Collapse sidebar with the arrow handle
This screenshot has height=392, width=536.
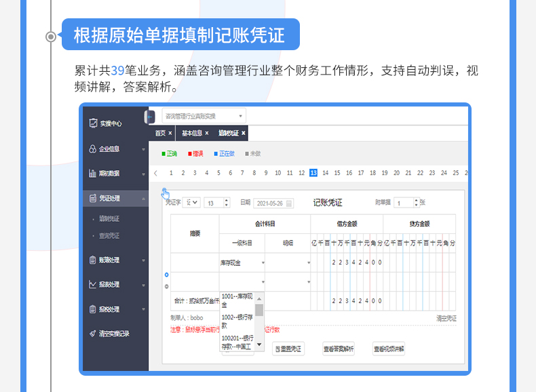[x=149, y=117]
